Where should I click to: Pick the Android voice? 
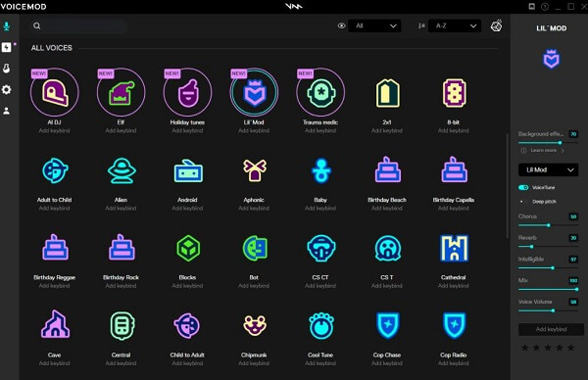click(188, 171)
